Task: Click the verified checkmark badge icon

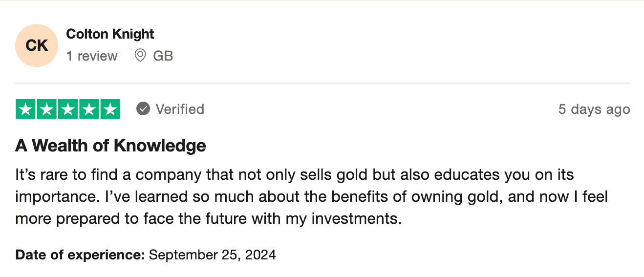Action: pyautogui.click(x=143, y=109)
